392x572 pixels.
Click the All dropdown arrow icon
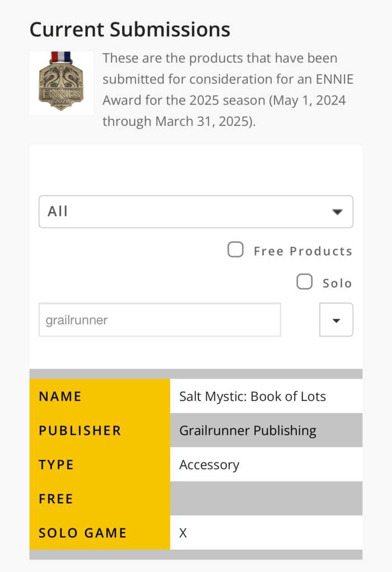tap(337, 212)
